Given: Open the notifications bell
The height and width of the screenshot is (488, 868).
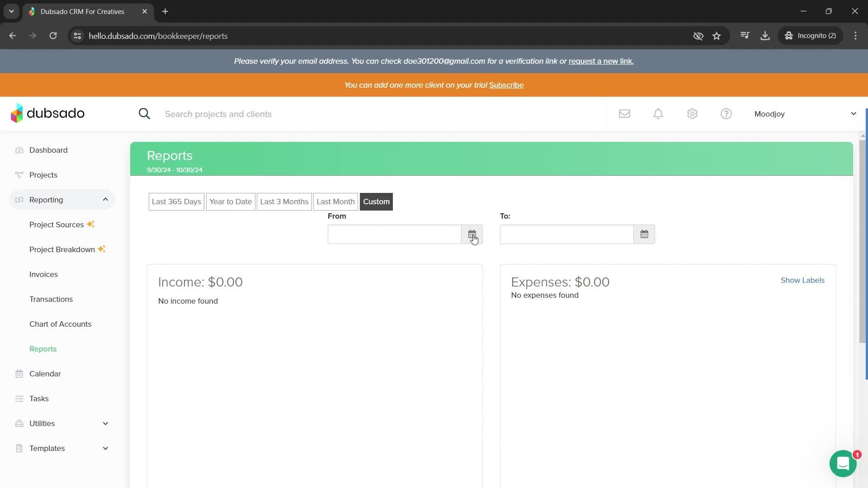Looking at the screenshot, I should [658, 114].
